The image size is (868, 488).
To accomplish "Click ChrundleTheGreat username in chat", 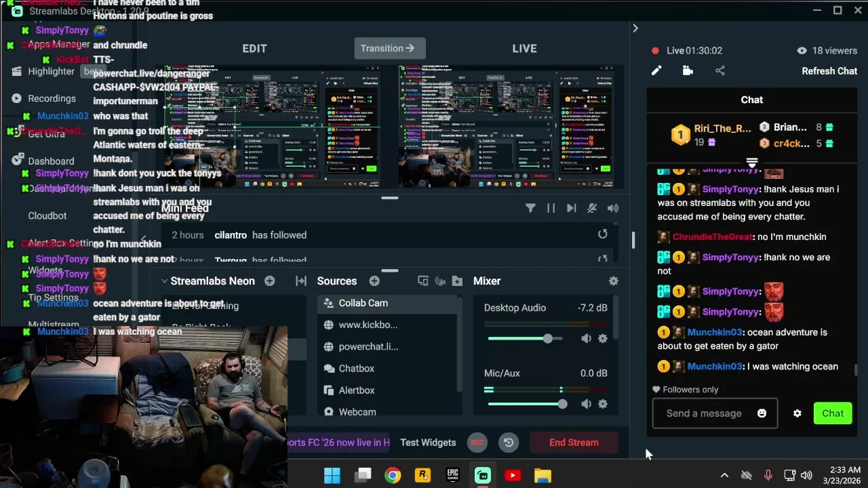I will click(x=713, y=237).
